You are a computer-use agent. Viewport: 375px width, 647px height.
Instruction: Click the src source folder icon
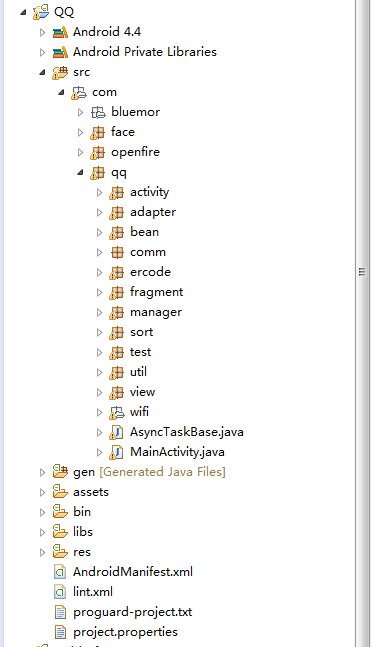coord(60,72)
